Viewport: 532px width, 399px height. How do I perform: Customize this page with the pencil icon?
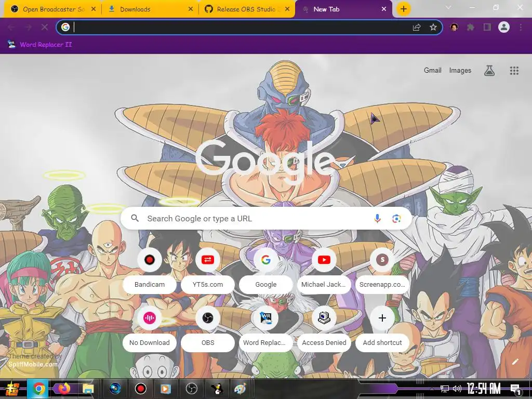pyautogui.click(x=515, y=362)
